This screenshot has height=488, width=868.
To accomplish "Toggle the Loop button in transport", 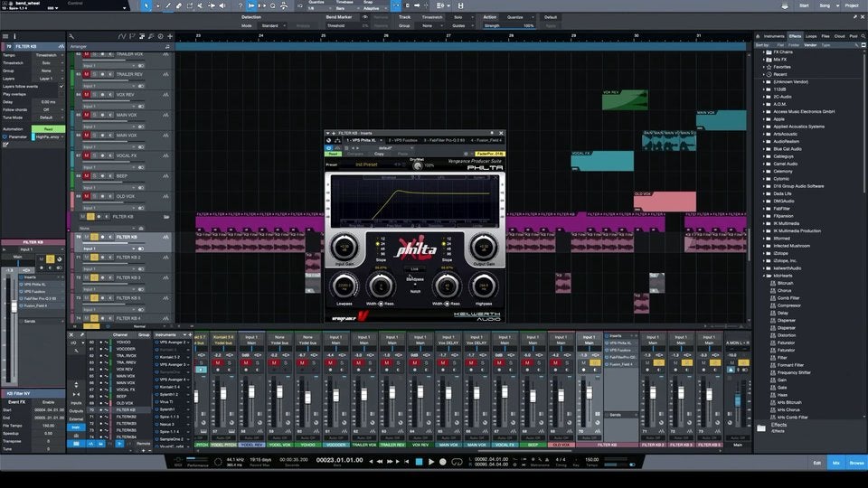I will (x=457, y=462).
